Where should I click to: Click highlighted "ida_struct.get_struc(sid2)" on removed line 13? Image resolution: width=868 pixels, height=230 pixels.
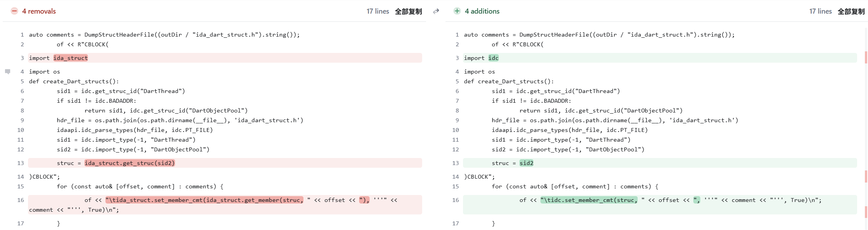pos(130,163)
